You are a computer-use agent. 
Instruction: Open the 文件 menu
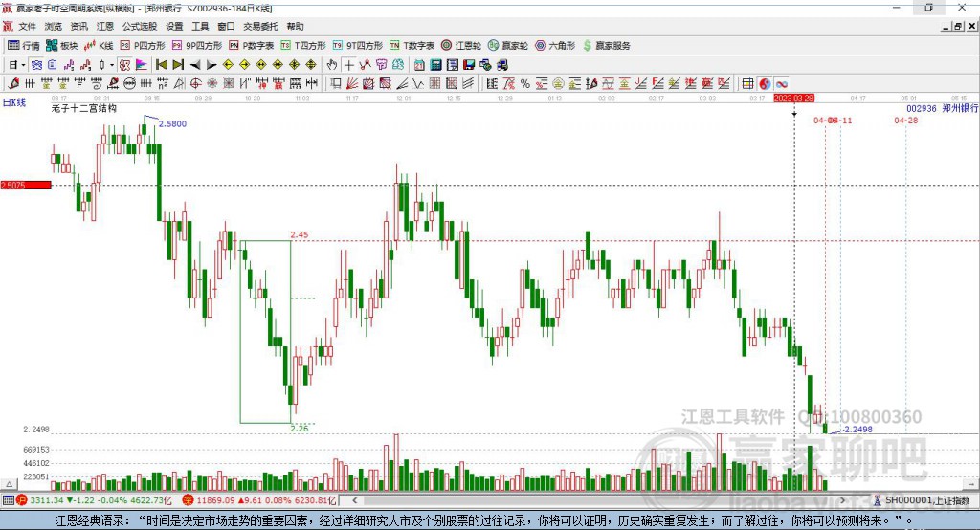click(28, 26)
